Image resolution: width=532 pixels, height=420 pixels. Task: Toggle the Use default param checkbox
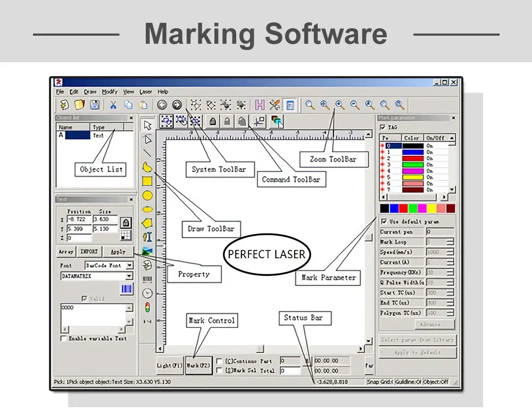point(384,221)
